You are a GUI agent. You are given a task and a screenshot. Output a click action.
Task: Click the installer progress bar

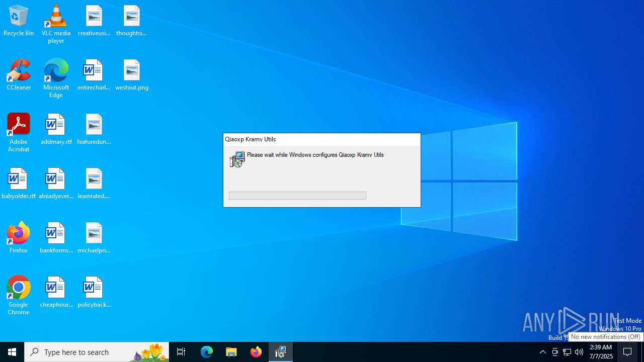[297, 196]
